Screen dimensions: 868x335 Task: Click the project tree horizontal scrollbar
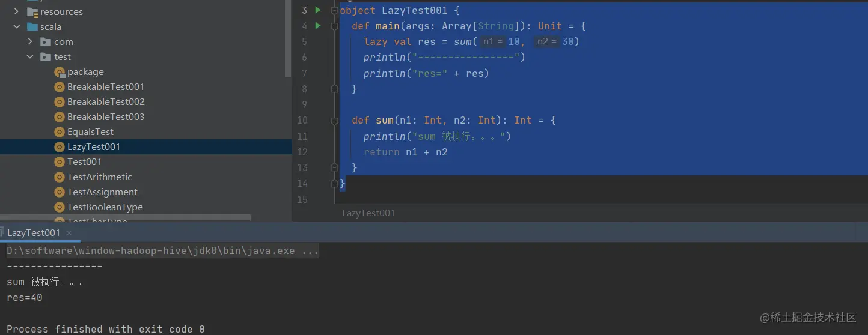coord(125,217)
